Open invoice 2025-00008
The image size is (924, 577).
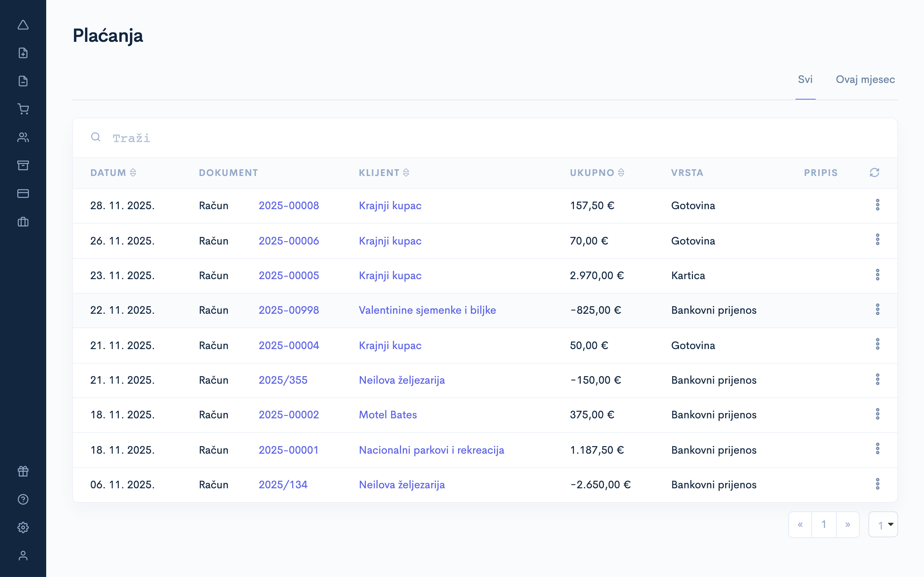pyautogui.click(x=289, y=205)
